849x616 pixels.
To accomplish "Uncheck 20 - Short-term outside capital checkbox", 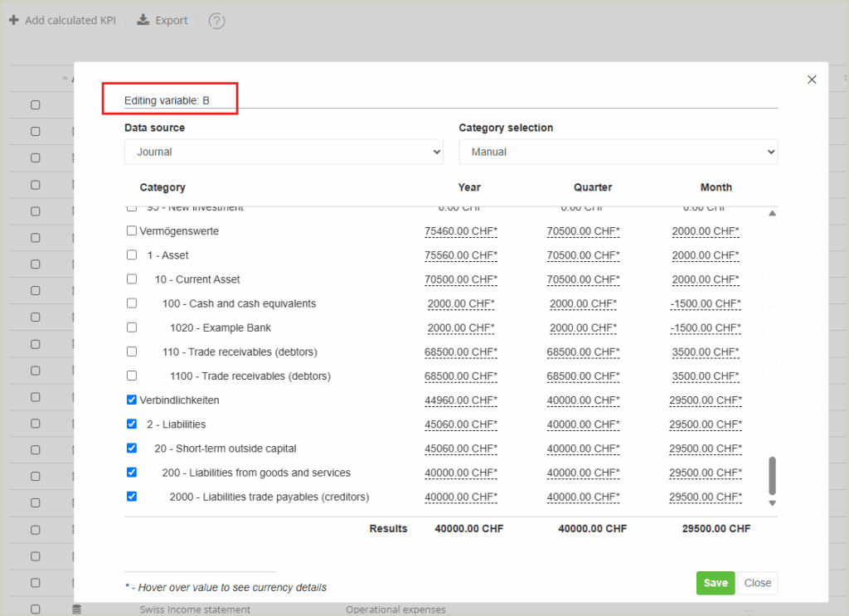I will click(x=132, y=449).
